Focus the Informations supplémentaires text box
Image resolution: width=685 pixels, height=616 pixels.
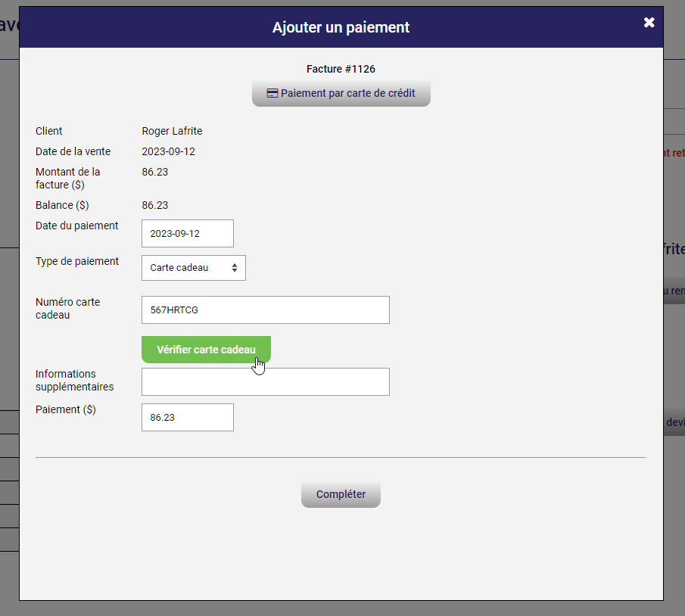265,381
